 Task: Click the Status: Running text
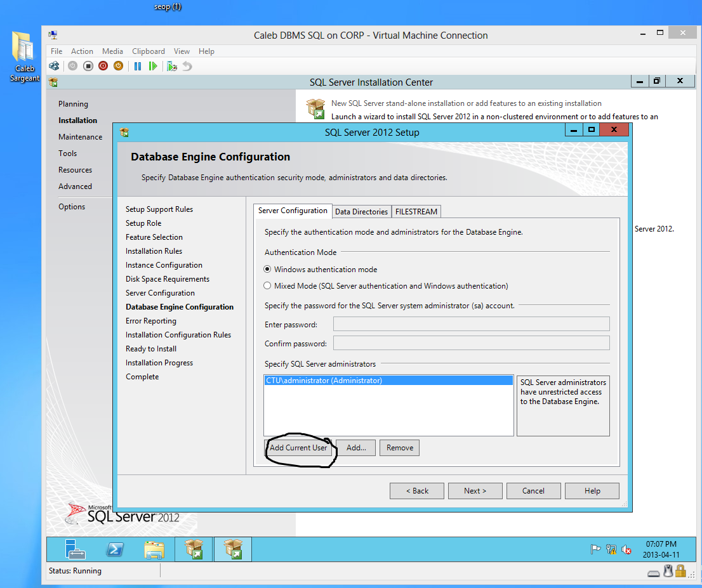(75, 570)
